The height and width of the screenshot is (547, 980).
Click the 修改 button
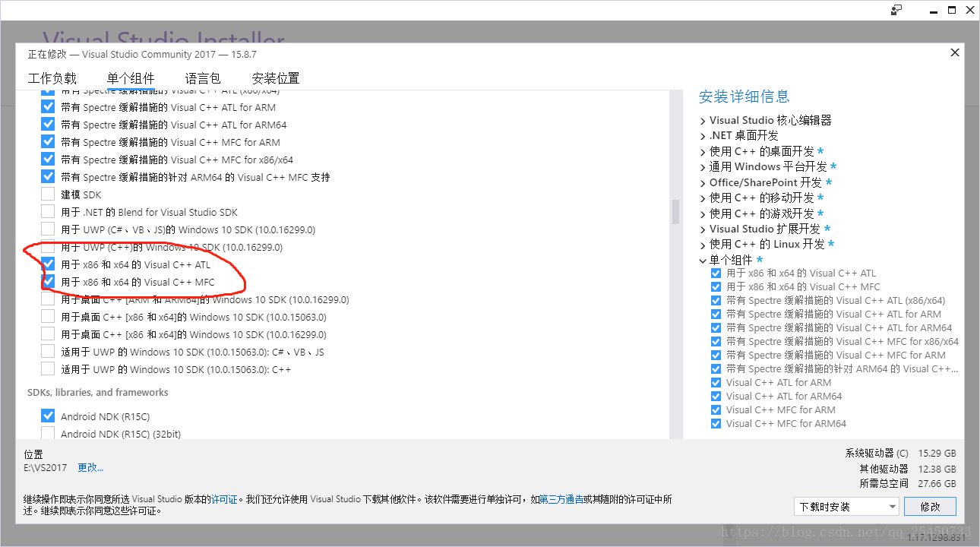[931, 506]
